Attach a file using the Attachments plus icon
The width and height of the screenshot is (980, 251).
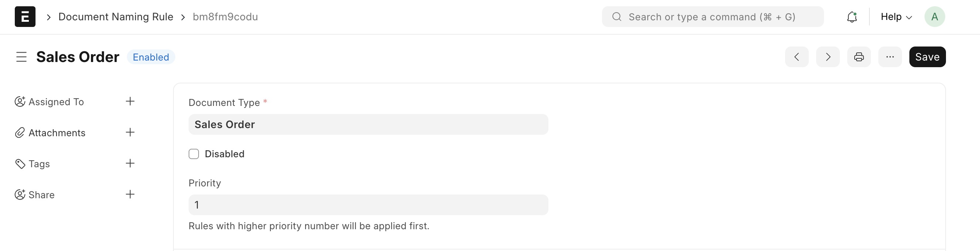(x=130, y=132)
